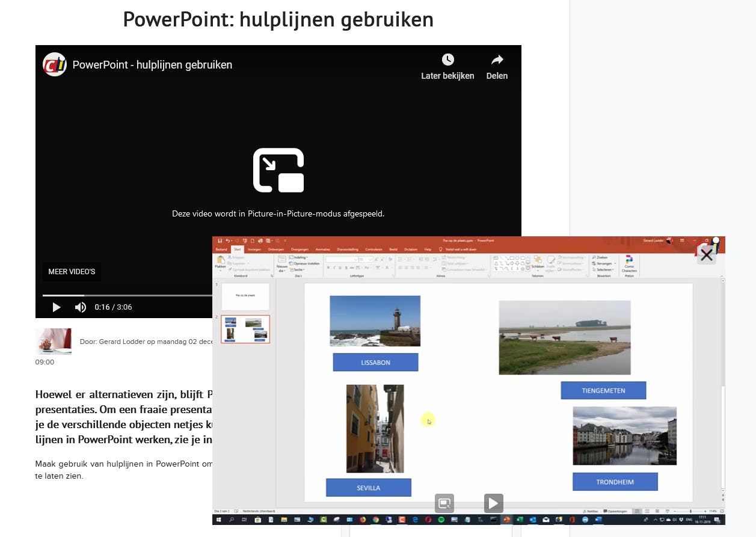This screenshot has width=756, height=537.
Task: Click the taskbar search magnifier icon
Action: [x=231, y=520]
